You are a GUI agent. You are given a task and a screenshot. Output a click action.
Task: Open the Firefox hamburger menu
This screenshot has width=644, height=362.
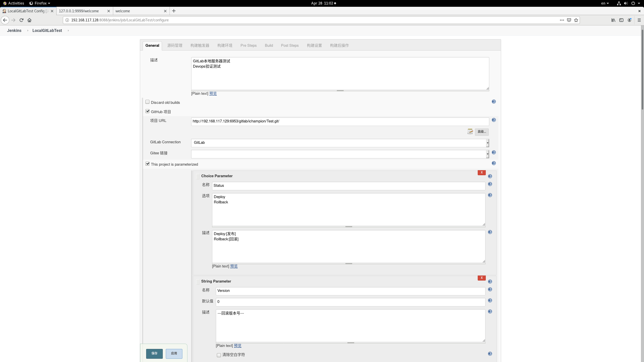[639, 20]
